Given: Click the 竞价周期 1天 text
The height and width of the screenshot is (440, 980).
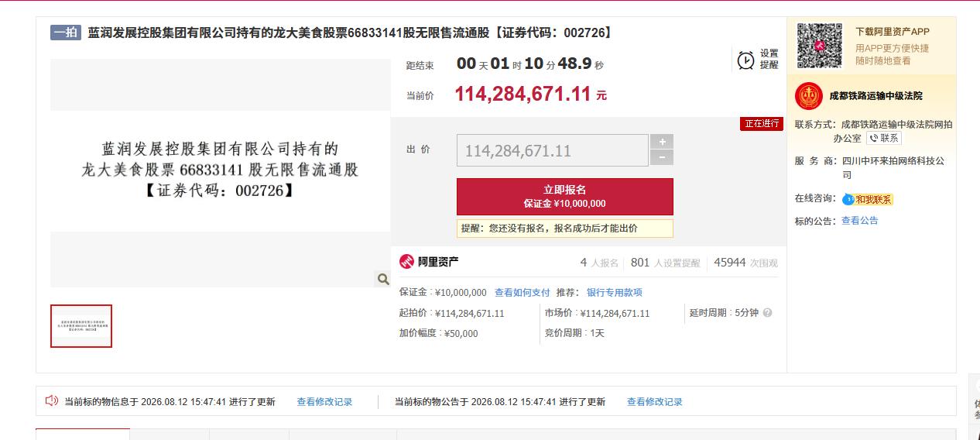Looking at the screenshot, I should pos(575,333).
